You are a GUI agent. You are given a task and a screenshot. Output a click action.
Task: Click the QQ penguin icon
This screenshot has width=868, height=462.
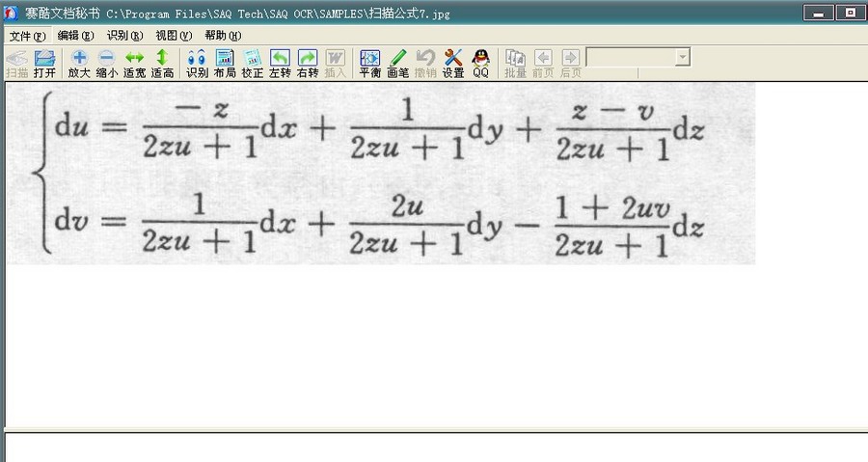[480, 64]
